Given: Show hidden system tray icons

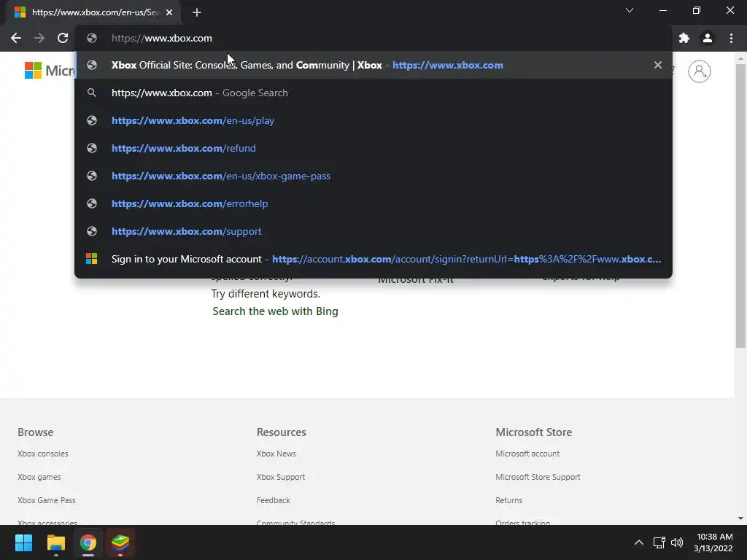Looking at the screenshot, I should tap(639, 542).
